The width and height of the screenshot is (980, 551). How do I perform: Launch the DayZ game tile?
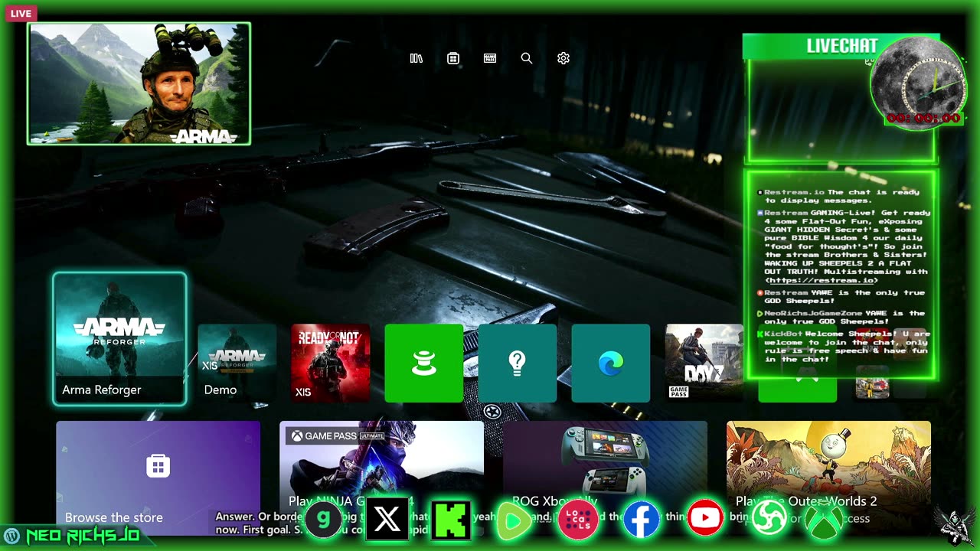[704, 363]
